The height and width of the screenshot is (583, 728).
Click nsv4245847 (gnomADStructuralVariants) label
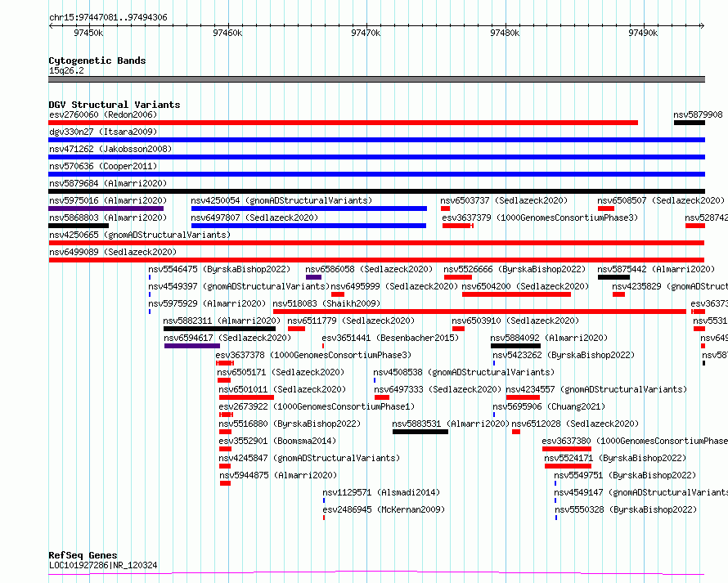tap(309, 458)
